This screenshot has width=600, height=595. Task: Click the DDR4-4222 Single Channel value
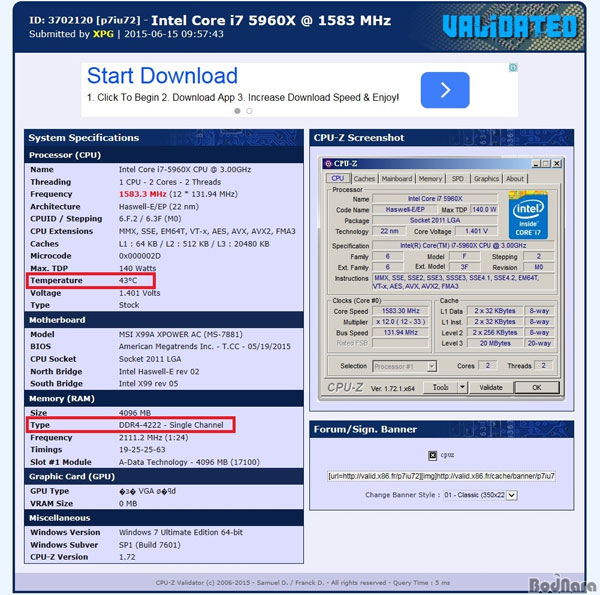171,425
